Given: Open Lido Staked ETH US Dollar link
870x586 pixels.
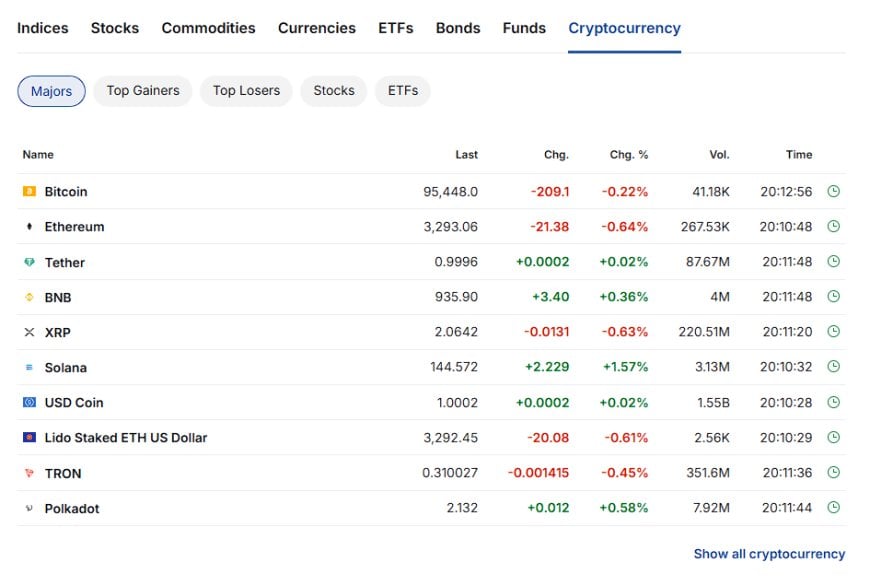Looking at the screenshot, I should [x=126, y=438].
